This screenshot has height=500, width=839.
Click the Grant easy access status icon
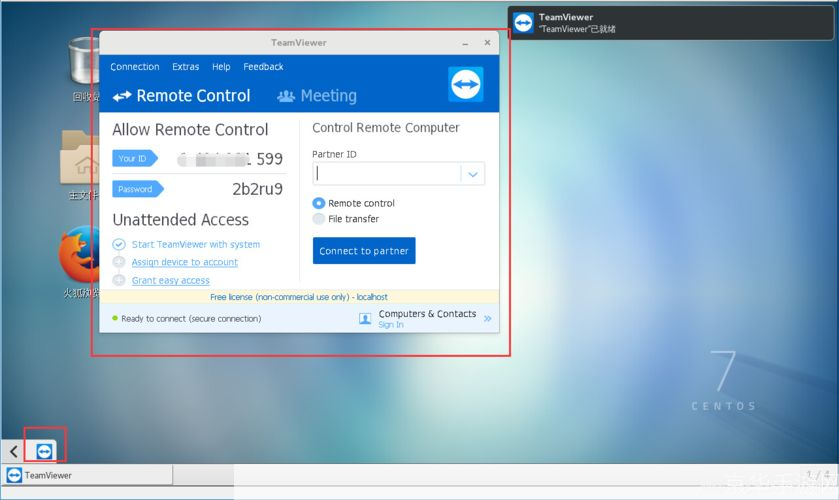[x=119, y=281]
